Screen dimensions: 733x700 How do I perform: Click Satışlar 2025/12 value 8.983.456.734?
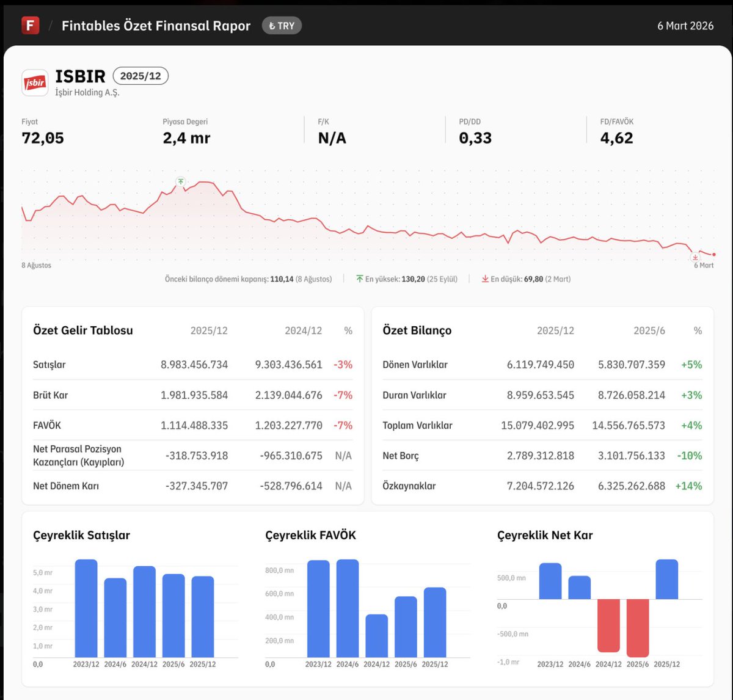tap(194, 365)
